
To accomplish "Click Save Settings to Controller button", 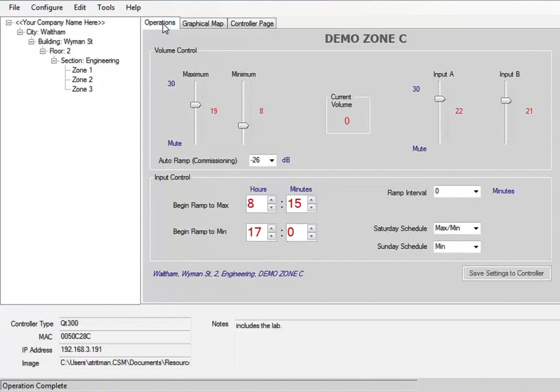I will (506, 273).
